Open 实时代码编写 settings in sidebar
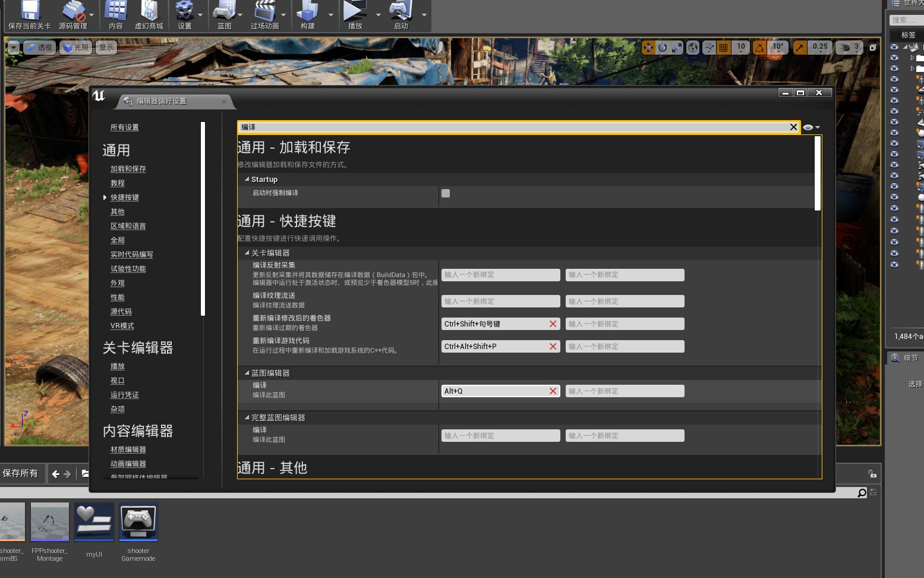This screenshot has height=578, width=924. tap(131, 254)
